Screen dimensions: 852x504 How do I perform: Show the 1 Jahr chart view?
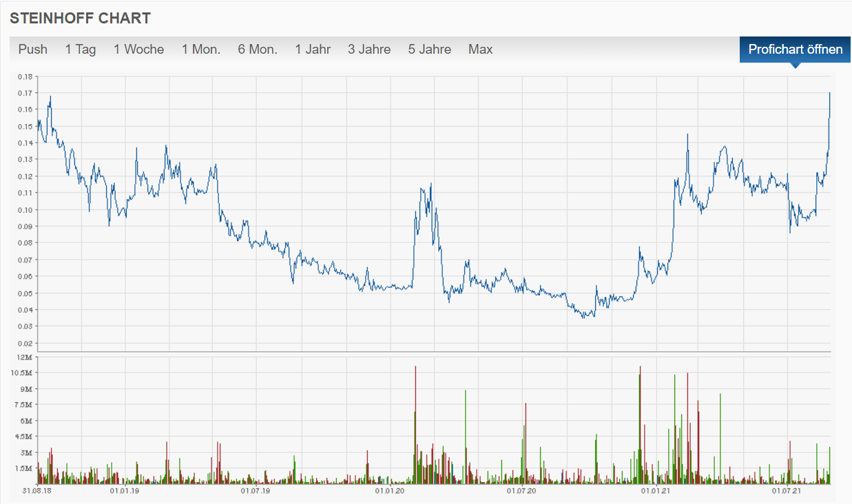click(x=313, y=49)
